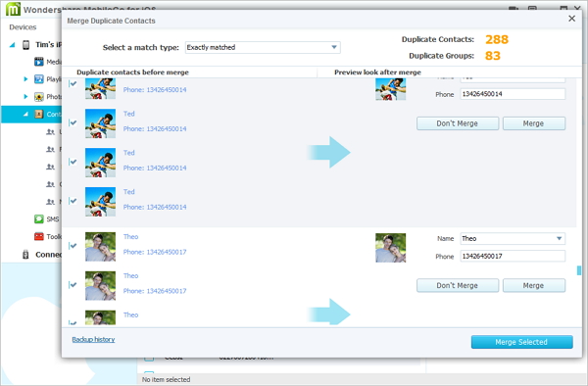Uncheck the first Theo contact checkbox
The image size is (588, 386).
click(x=73, y=246)
